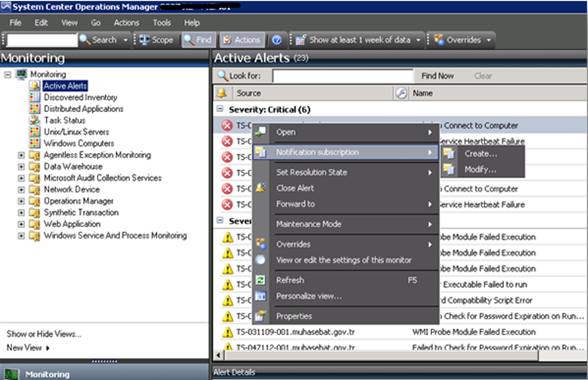Click the Monitoring root computer icon
Viewport: 588px width, 380px height.
21,74
